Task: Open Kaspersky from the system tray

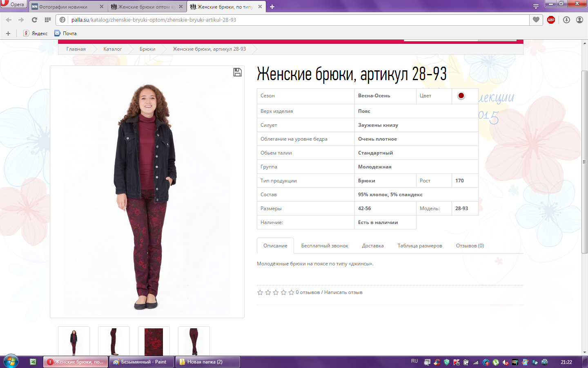Action: (x=457, y=362)
